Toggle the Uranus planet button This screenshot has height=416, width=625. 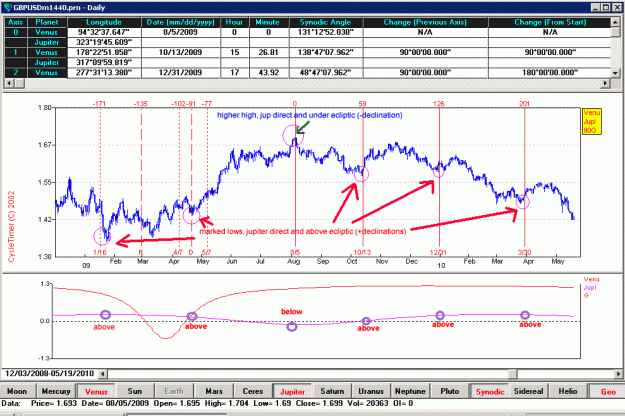click(x=371, y=391)
